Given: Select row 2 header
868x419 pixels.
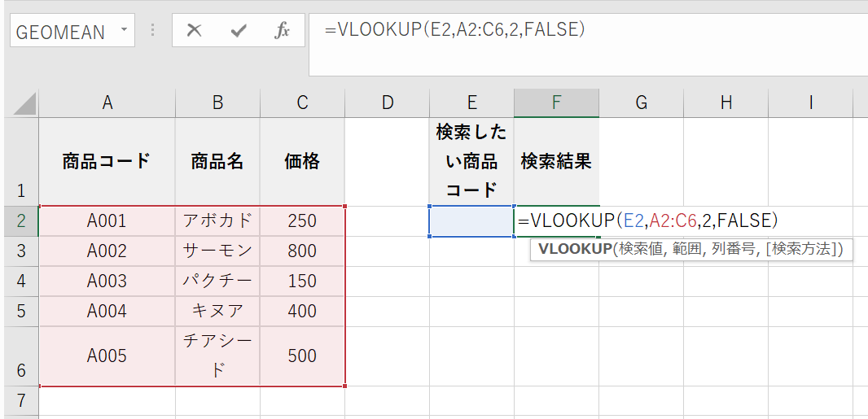Looking at the screenshot, I should point(21,221).
